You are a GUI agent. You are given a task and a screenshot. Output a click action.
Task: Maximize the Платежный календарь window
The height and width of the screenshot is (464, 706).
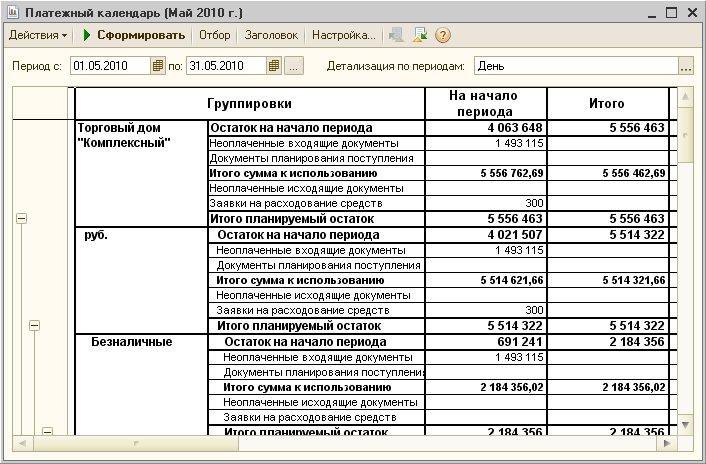coord(671,13)
